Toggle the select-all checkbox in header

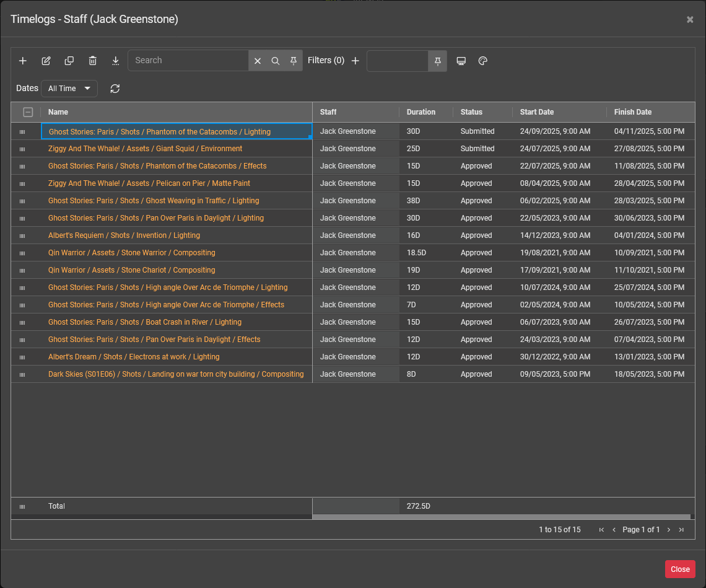point(28,112)
